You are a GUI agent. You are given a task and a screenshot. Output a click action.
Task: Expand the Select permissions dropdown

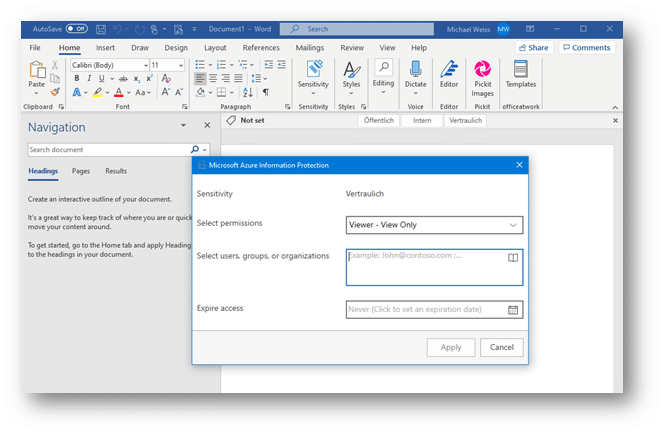(x=513, y=225)
